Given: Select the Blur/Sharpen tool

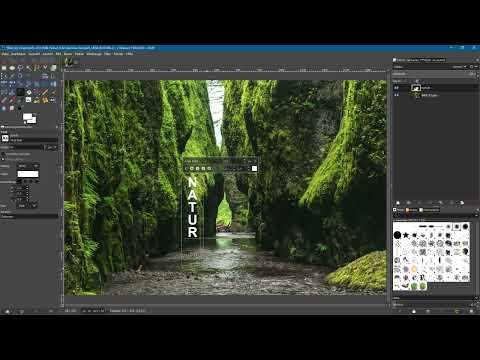Looking at the screenshot, I should 4,108.
